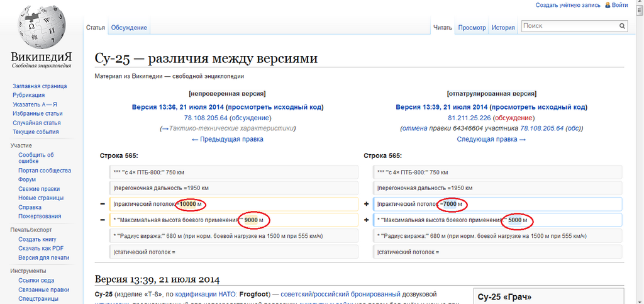
Task: Click the Су-25 «Грач» infobox title
Action: (505, 296)
